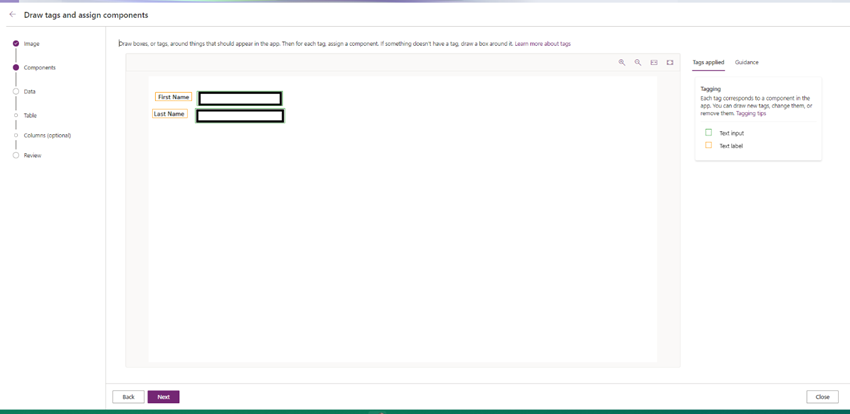The width and height of the screenshot is (850, 414).
Task: Zoom out on the image canvas
Action: tap(638, 62)
